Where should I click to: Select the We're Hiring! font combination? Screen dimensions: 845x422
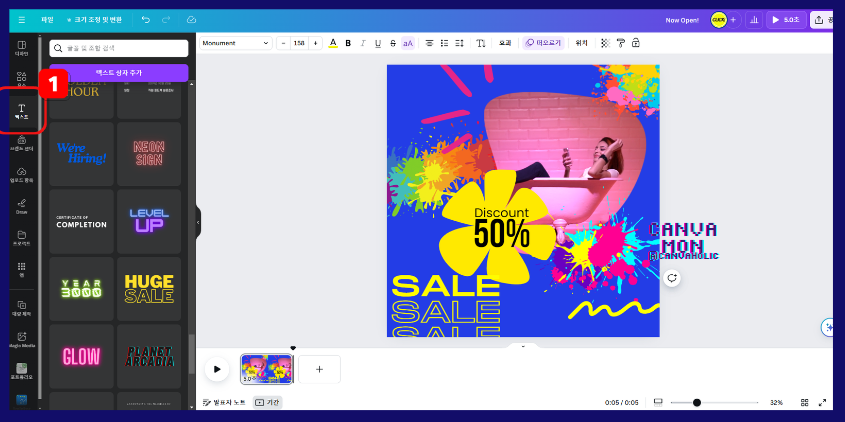81,154
